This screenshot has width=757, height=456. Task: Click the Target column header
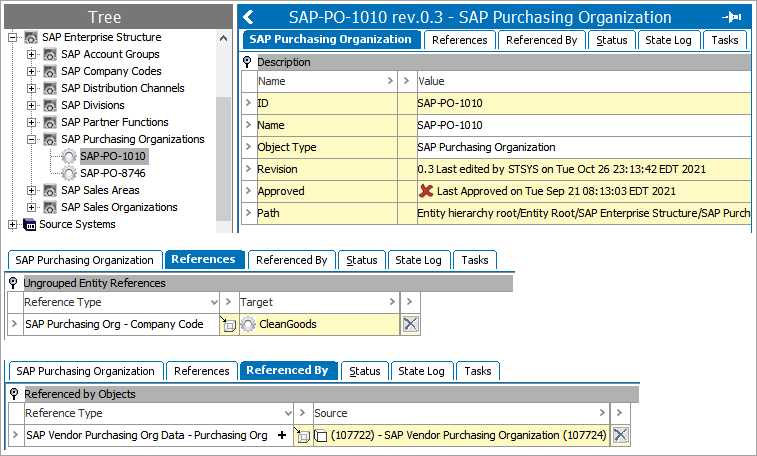319,302
